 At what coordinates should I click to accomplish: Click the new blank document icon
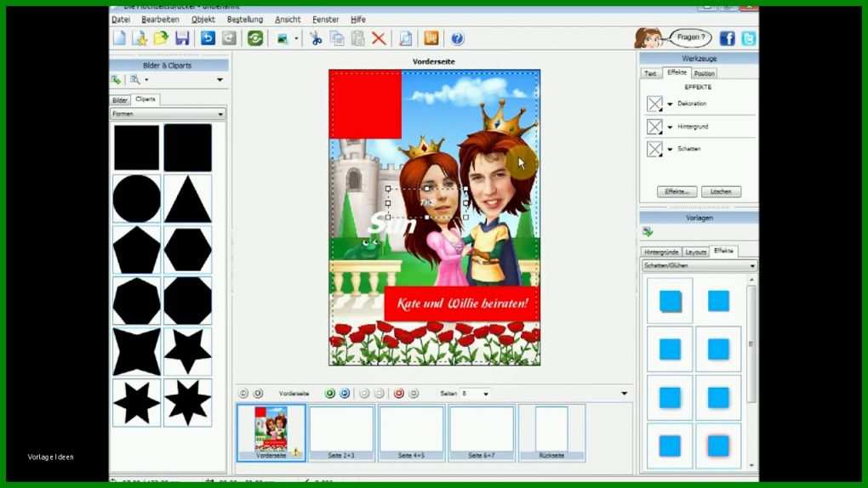119,38
